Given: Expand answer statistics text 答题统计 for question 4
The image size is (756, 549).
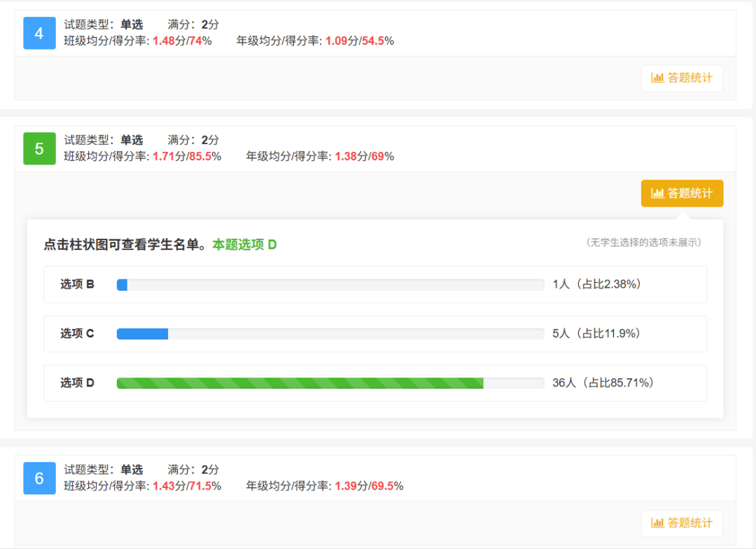Looking at the screenshot, I should coord(690,78).
